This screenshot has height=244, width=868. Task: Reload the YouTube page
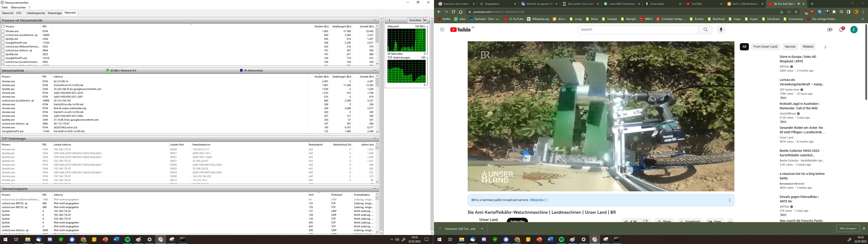pos(453,12)
